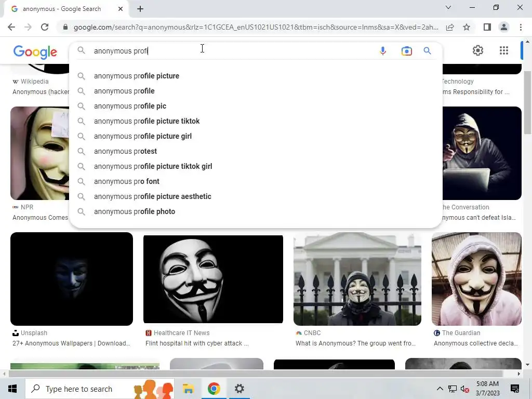Open the CNBC White House image
532x399 pixels.
tap(357, 279)
